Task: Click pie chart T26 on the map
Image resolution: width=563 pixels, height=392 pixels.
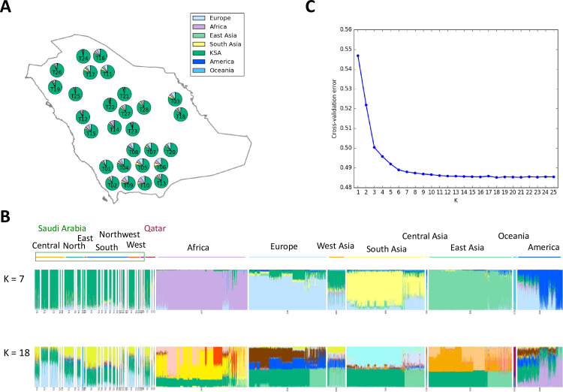Action: click(57, 70)
